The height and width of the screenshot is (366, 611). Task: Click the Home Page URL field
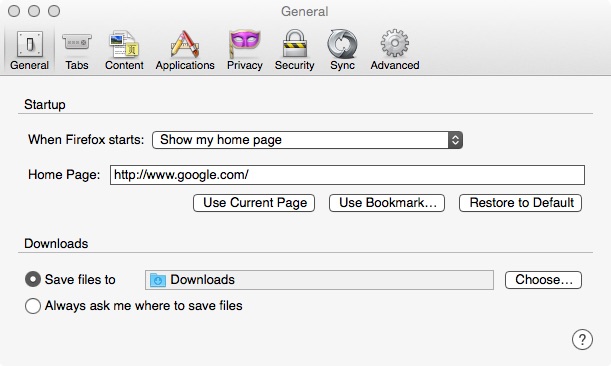pyautogui.click(x=347, y=175)
